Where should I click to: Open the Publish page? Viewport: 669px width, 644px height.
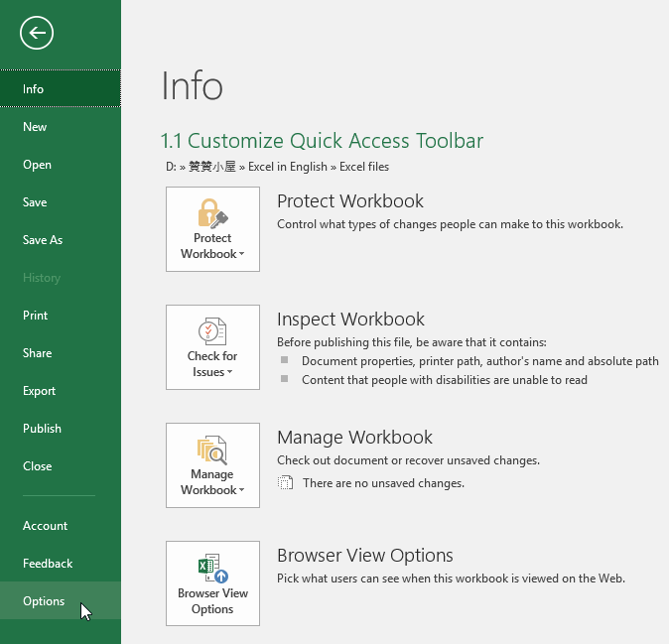[61, 429]
